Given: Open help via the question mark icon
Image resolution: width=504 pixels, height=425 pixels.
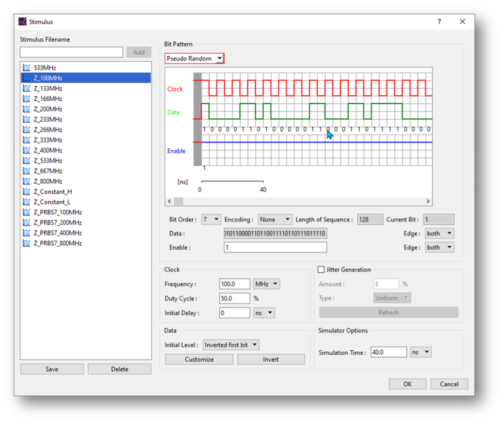Looking at the screenshot, I should pos(439,21).
